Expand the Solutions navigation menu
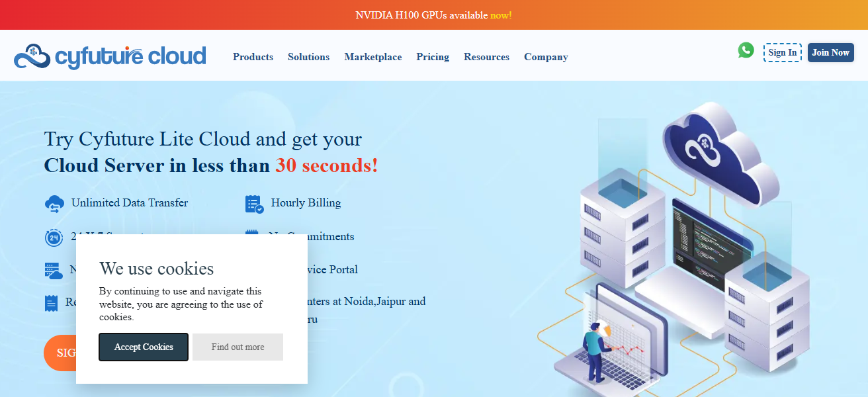This screenshot has width=868, height=397. (308, 57)
